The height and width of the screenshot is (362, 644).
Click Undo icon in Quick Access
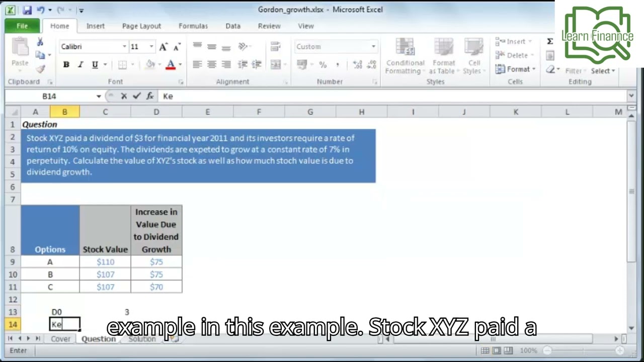coord(41,10)
